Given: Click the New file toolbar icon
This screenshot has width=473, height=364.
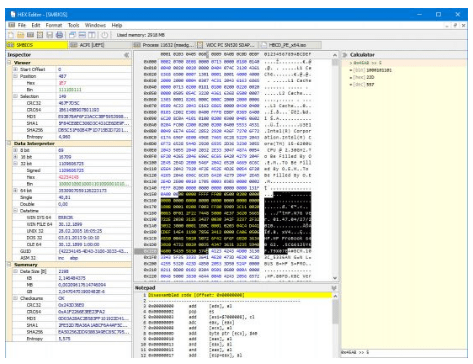Looking at the screenshot, I should click(11, 35).
